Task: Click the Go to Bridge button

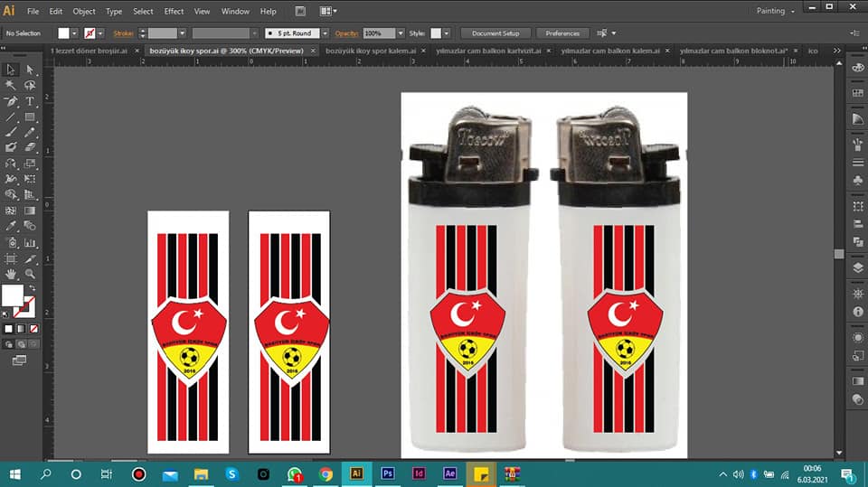Action: coord(300,11)
